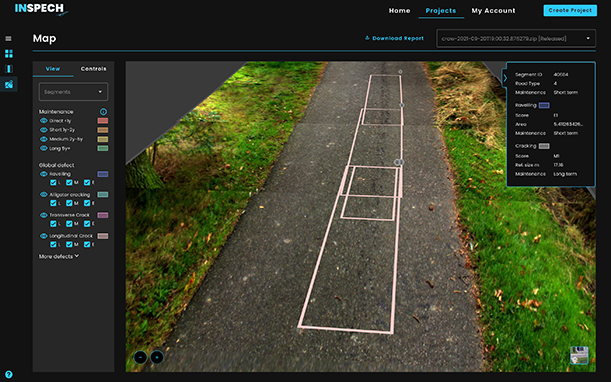Click the Segment ID value in info panel
Screen dimensions: 611x382
point(561,74)
